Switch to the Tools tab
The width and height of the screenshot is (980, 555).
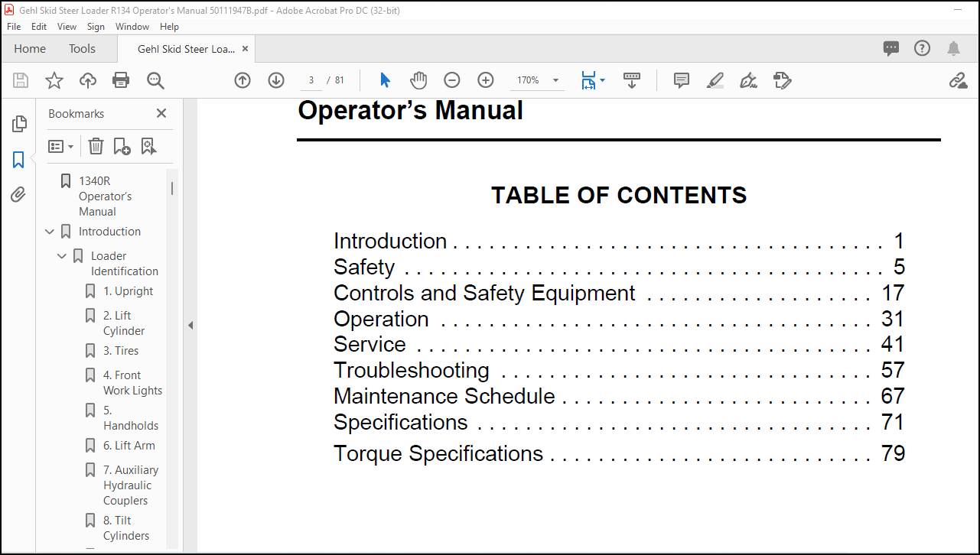click(x=82, y=48)
